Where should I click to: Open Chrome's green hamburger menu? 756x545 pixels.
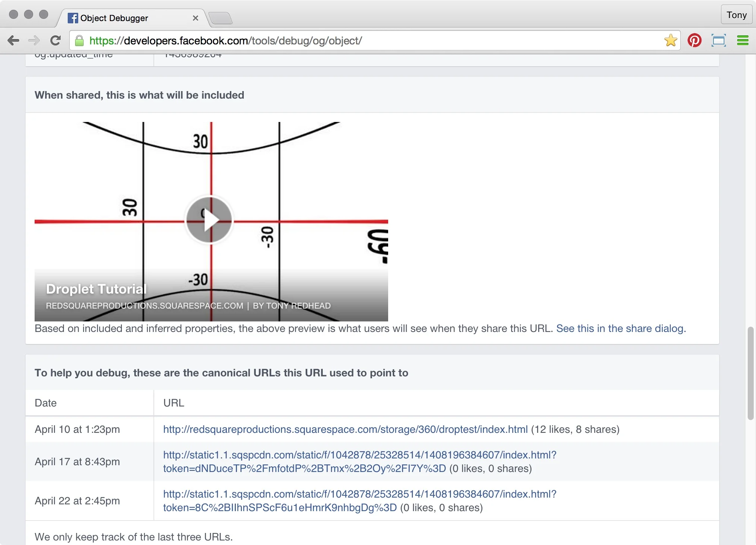[x=742, y=41]
